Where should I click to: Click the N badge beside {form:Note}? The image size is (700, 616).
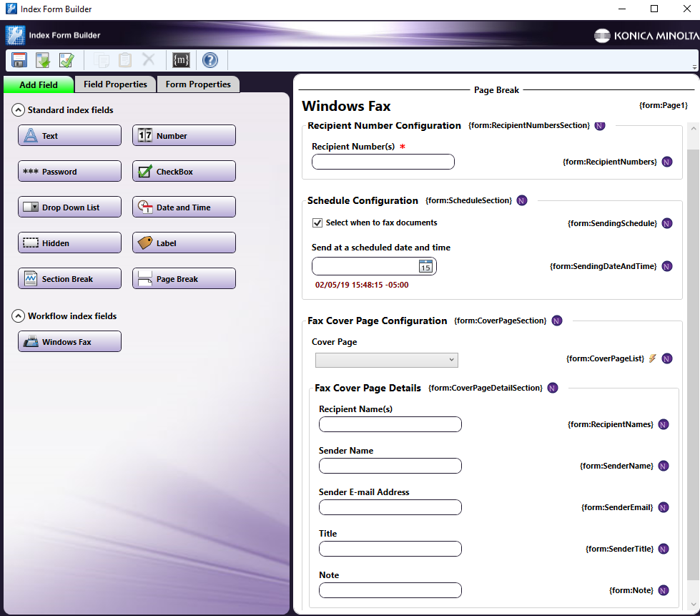coord(664,590)
